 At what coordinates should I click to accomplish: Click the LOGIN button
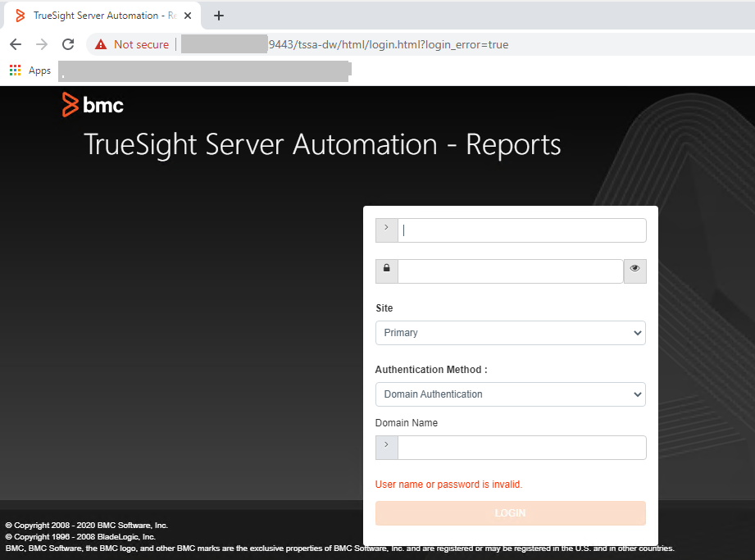point(510,512)
